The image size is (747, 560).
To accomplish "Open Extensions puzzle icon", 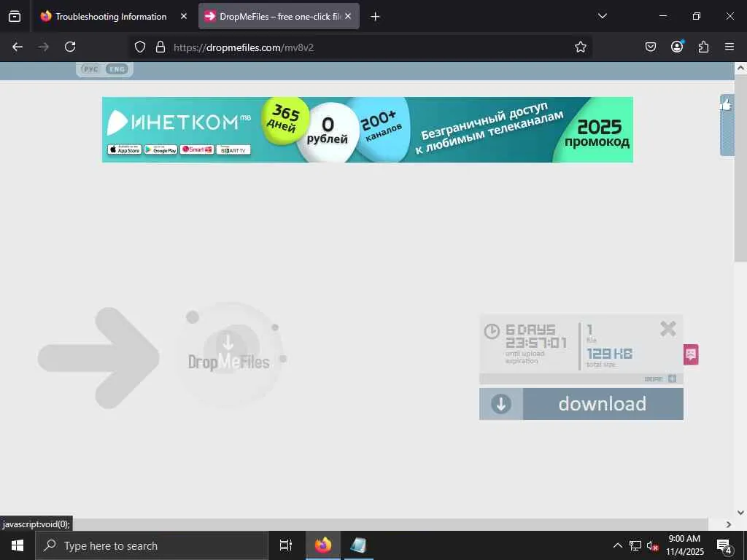I will 703,47.
